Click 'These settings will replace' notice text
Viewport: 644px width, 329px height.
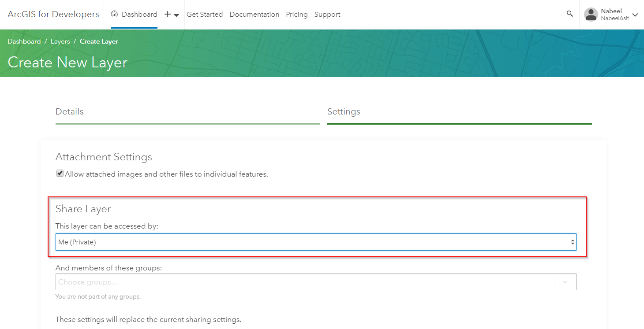(x=148, y=319)
